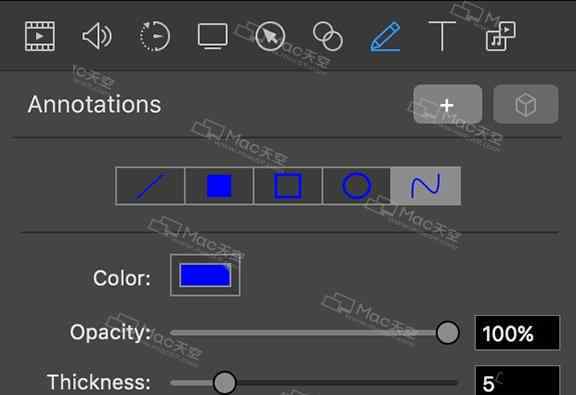Open the Screen recording monitor icon
Screen dimensions: 576x395
pyautogui.click(x=213, y=36)
